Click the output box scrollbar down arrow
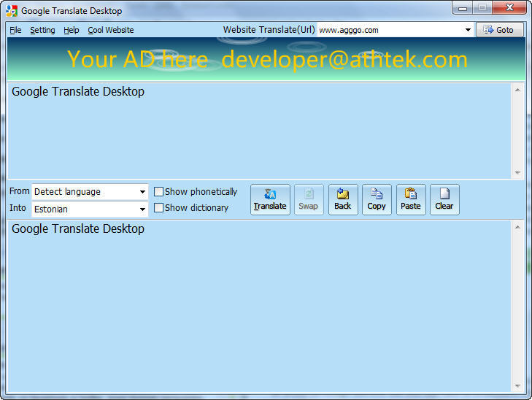The image size is (532, 400). pos(517,385)
